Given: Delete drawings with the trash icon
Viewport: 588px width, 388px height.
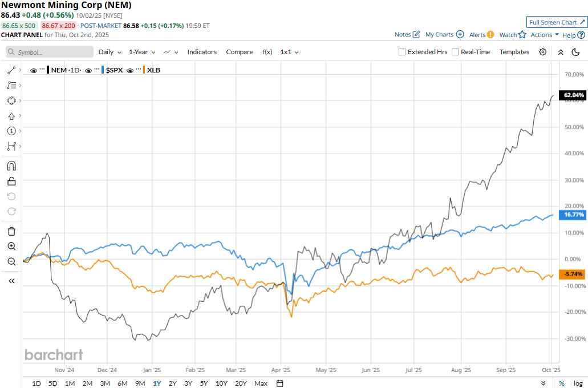Looking at the screenshot, I should 11,231.
